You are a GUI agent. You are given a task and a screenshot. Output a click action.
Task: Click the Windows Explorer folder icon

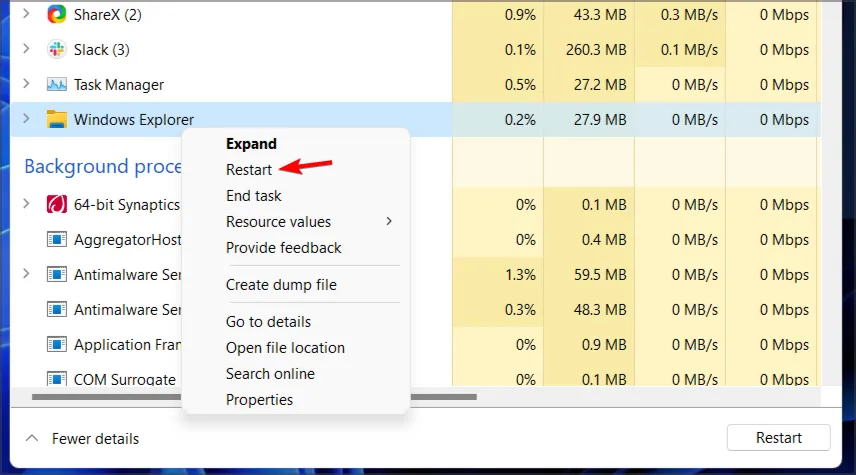click(x=57, y=120)
